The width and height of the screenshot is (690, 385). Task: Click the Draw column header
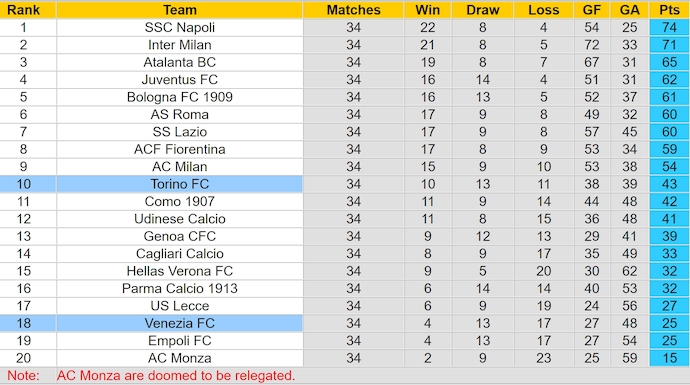(x=483, y=10)
